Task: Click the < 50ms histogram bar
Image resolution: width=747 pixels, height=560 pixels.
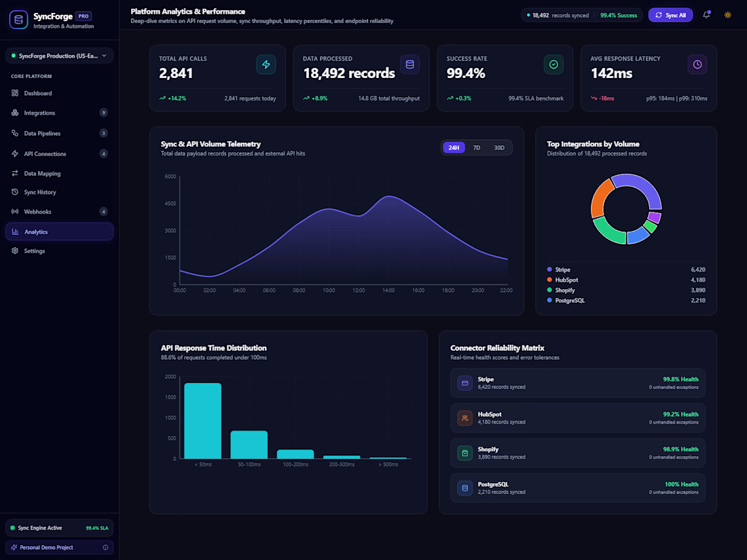Action: [x=203, y=421]
